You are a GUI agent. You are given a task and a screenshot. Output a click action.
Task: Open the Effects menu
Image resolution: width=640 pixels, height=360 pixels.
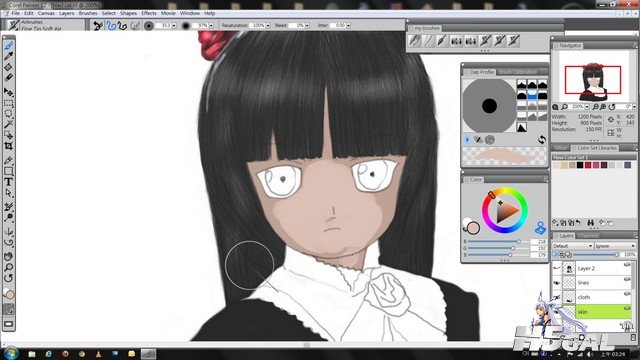(x=149, y=13)
